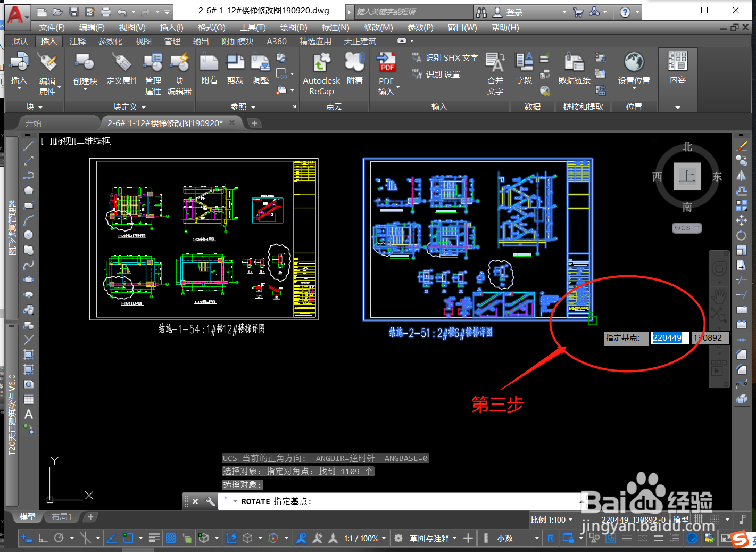Viewport: 756px width, 552px height.
Task: Toggle 2D object snap in status bar
Action: pyautogui.click(x=128, y=538)
